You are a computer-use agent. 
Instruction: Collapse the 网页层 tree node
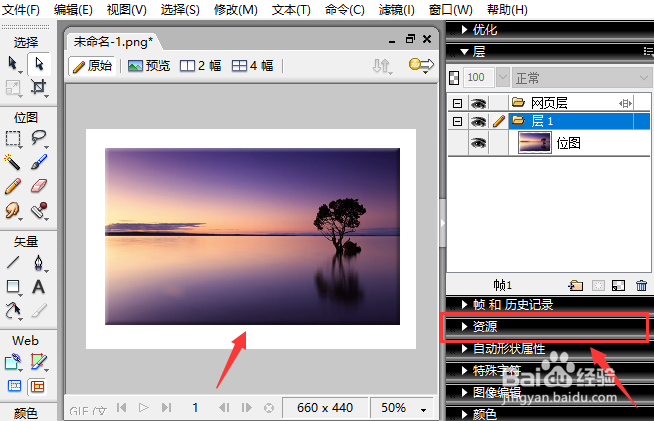coord(458,103)
